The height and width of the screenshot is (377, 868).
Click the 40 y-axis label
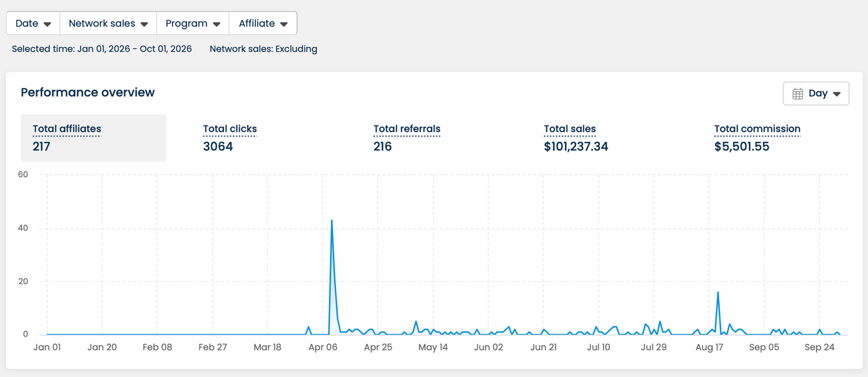23,228
